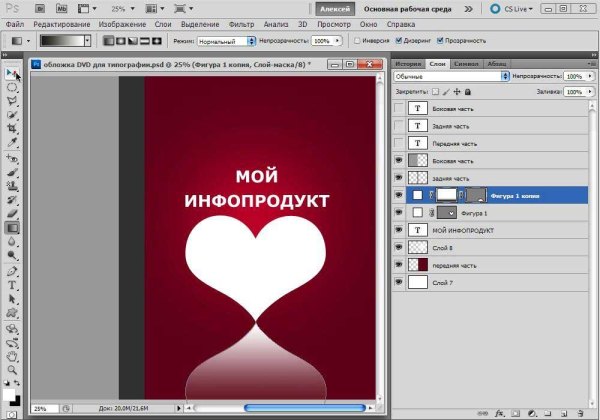Select the Polygonal Lasso tool

(12, 101)
